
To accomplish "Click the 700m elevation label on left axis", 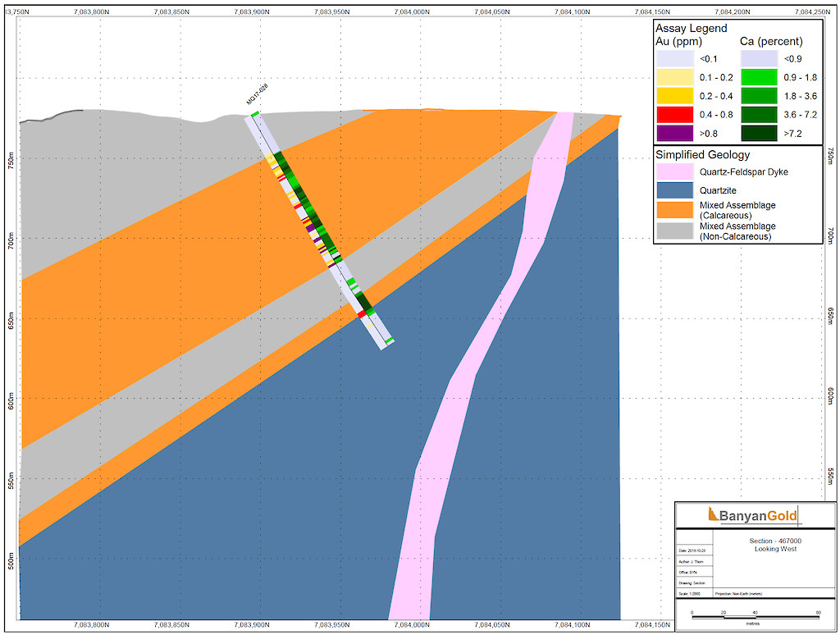I will coord(9,241).
